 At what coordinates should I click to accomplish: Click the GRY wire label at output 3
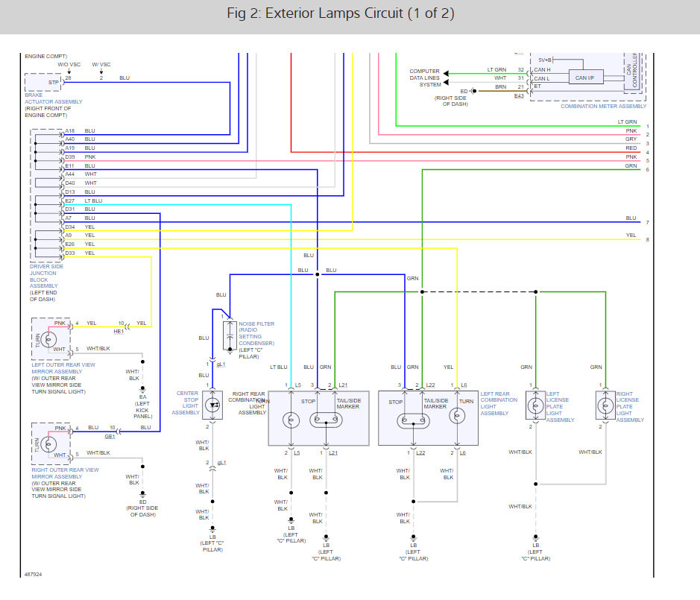point(631,139)
